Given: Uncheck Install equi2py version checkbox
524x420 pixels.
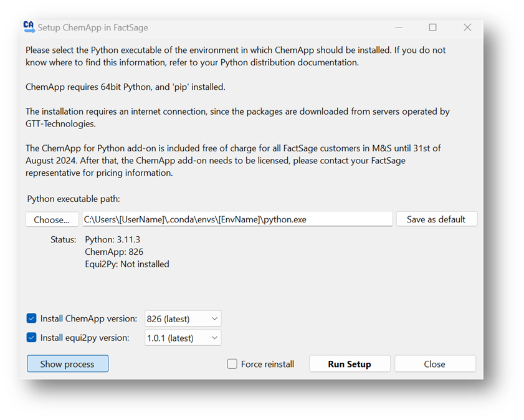Looking at the screenshot, I should (31, 338).
